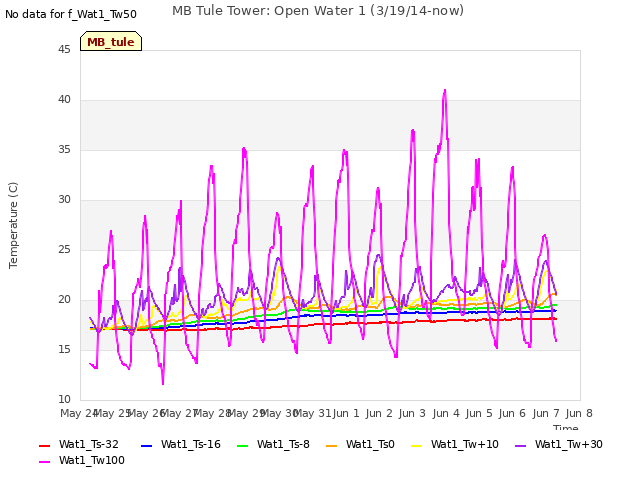Click the 10 y-axis tick label
The height and width of the screenshot is (480, 640).
click(x=64, y=400)
